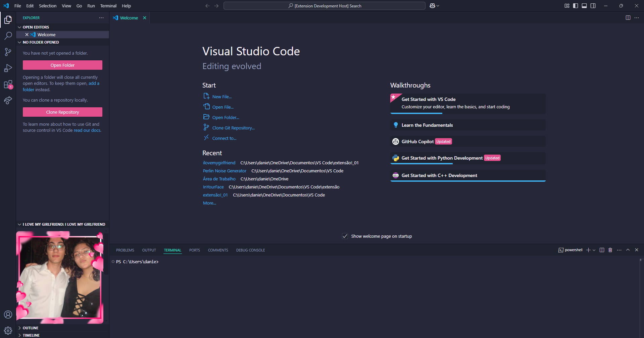Viewport: 644px width, 338px height.
Task: Toggle the bottom panel visibility
Action: point(584,6)
